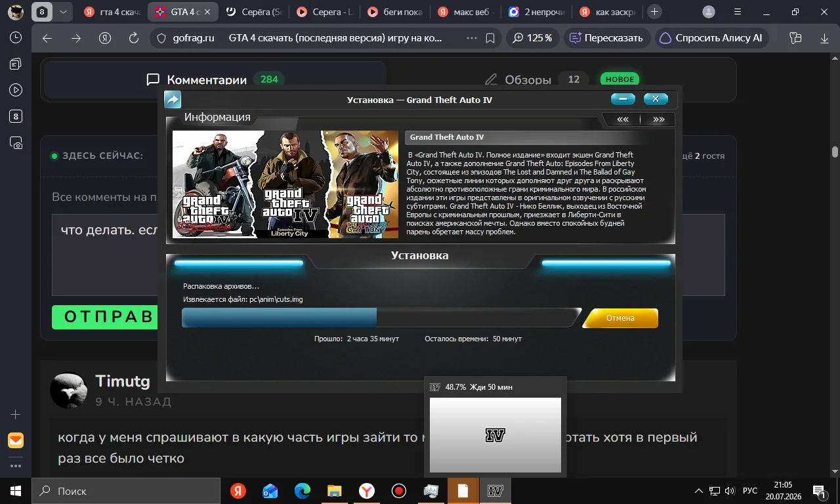
Task: Open the address bar three-dots menu
Action: coord(472,38)
